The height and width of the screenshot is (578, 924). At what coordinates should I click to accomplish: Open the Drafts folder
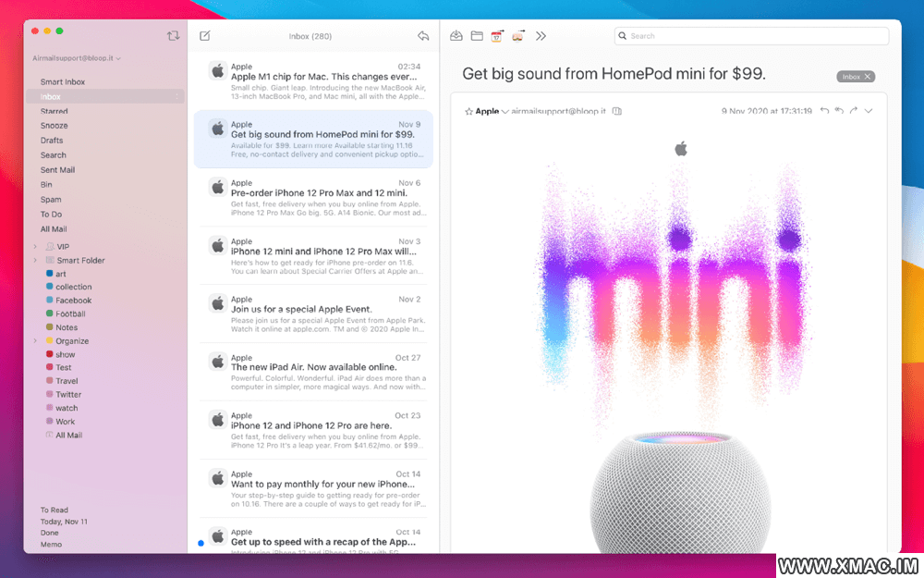(52, 141)
